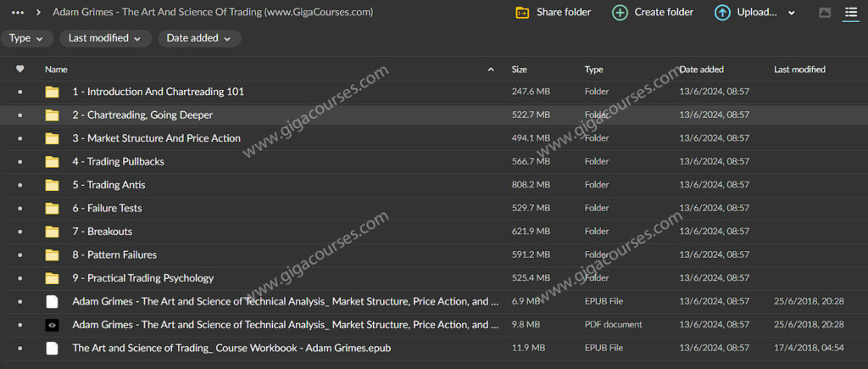Switch to list view layout
868x369 pixels.
coord(850,13)
